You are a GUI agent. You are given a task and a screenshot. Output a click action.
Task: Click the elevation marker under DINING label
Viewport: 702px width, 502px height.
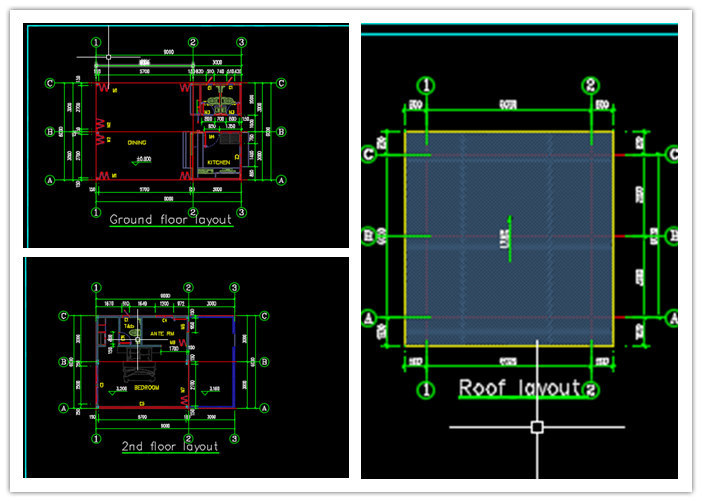point(145,158)
